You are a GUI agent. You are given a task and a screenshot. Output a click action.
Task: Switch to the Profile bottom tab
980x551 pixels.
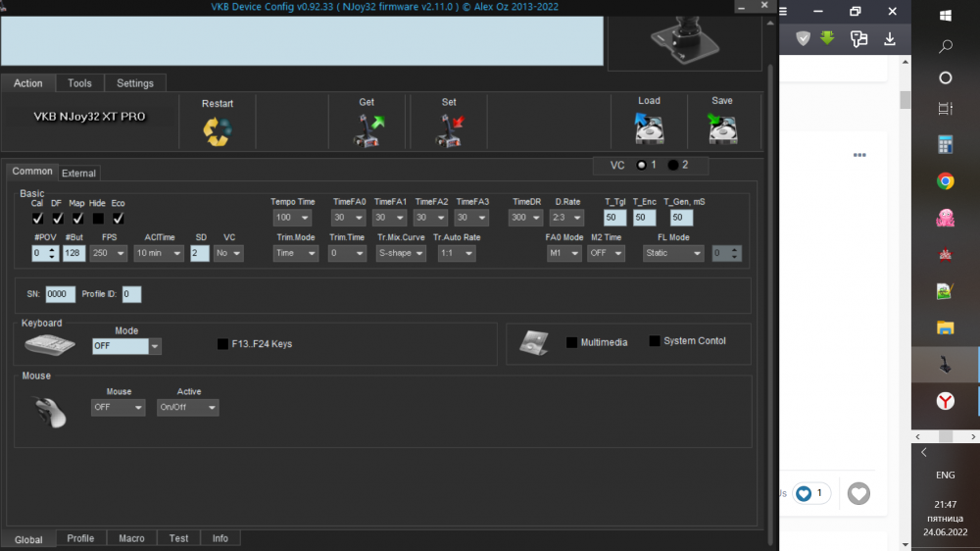80,538
